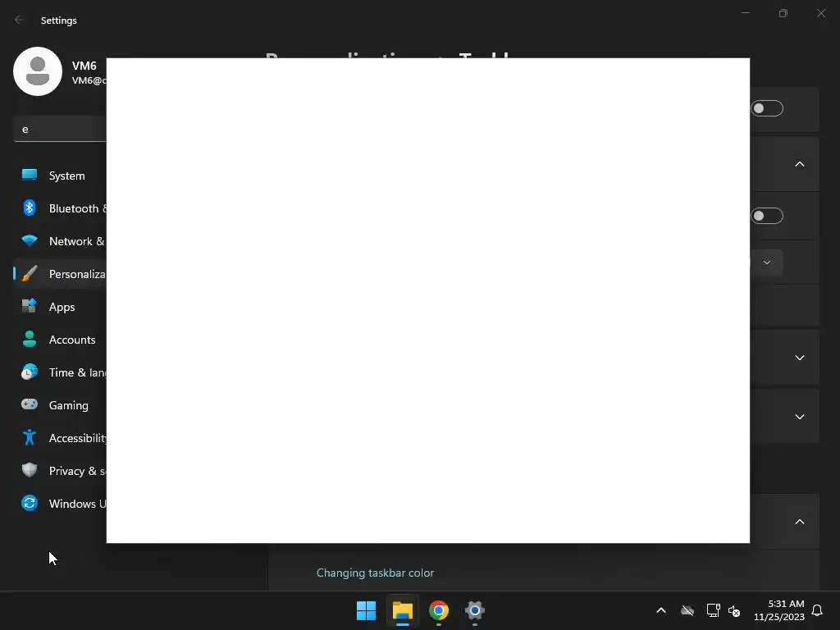Open the Changing taskbar color link
Image resolution: width=840 pixels, height=630 pixels.
(x=375, y=573)
